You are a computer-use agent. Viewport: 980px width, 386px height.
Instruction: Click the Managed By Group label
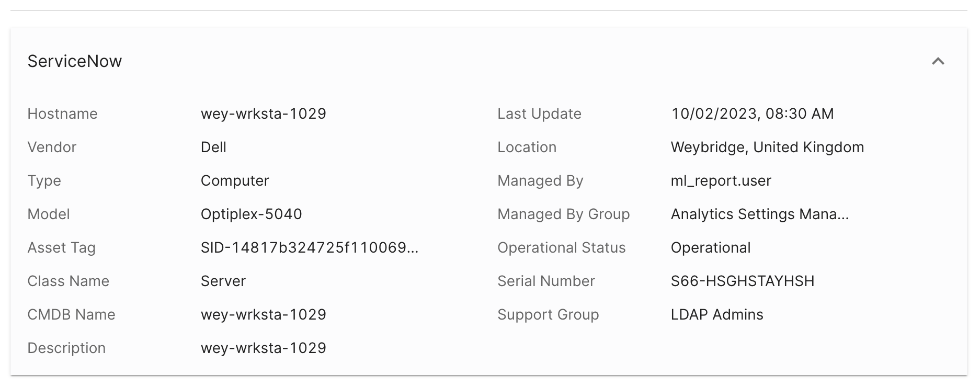(x=563, y=214)
